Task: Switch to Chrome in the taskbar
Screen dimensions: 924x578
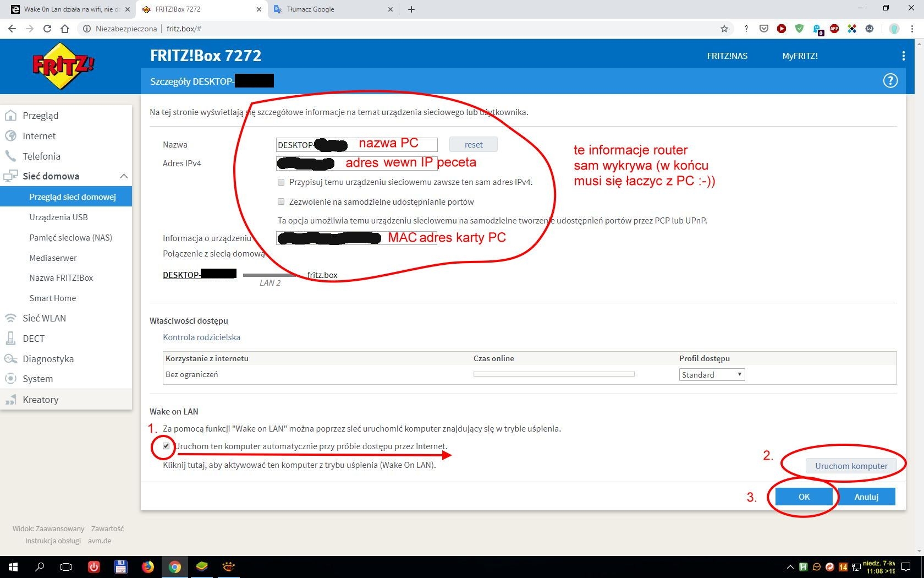Action: click(x=175, y=566)
